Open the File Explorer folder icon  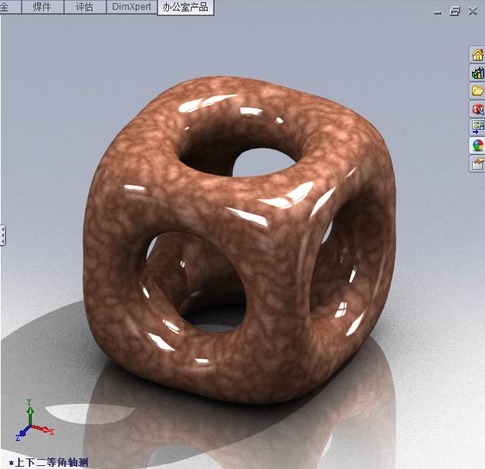coord(477,91)
